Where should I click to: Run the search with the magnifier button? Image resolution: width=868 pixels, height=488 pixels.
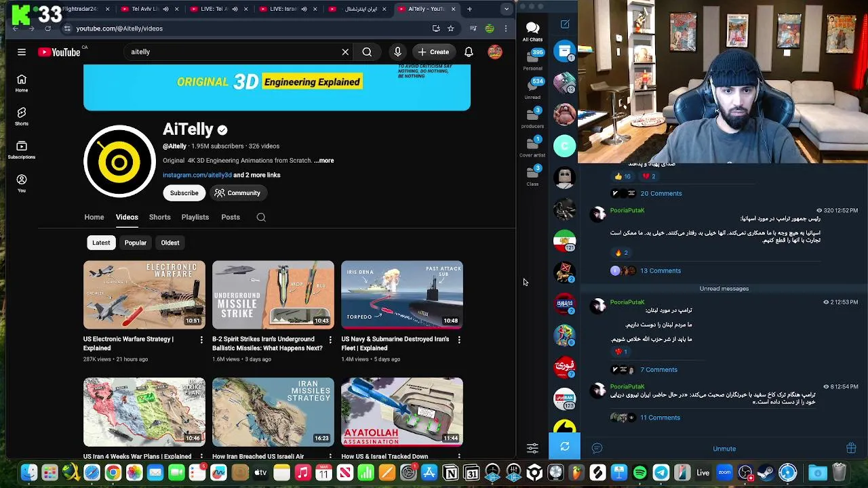pyautogui.click(x=367, y=52)
